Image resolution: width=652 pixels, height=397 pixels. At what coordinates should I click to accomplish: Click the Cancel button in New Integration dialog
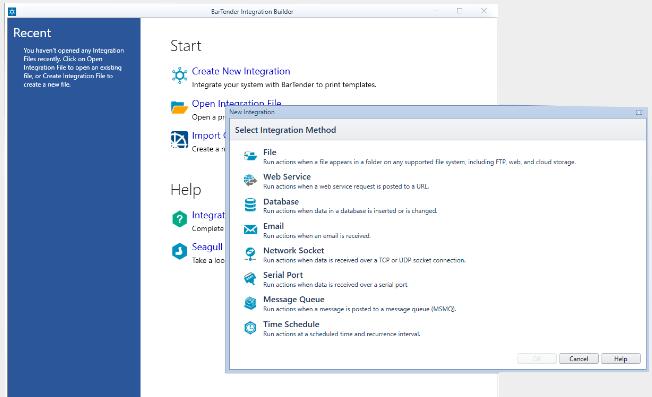click(578, 359)
